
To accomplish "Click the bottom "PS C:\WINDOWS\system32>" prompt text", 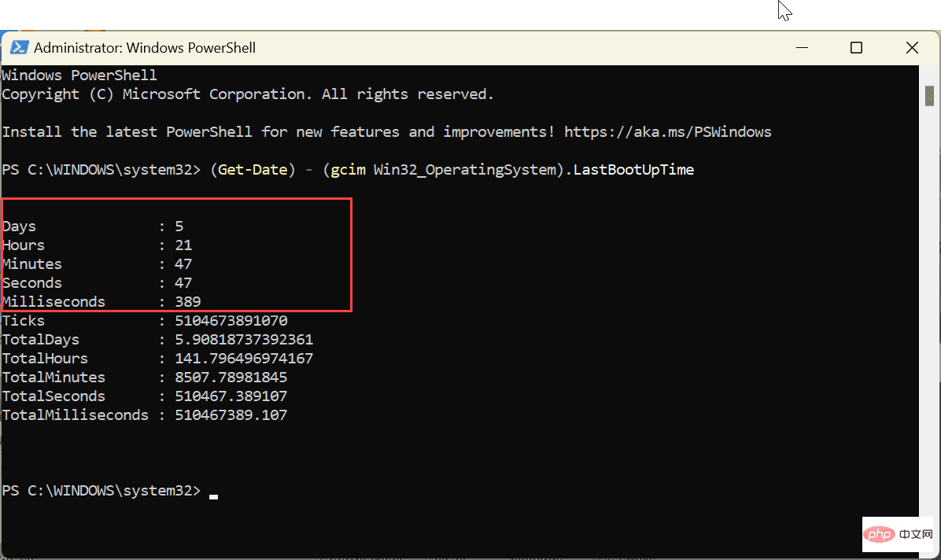I will [101, 490].
